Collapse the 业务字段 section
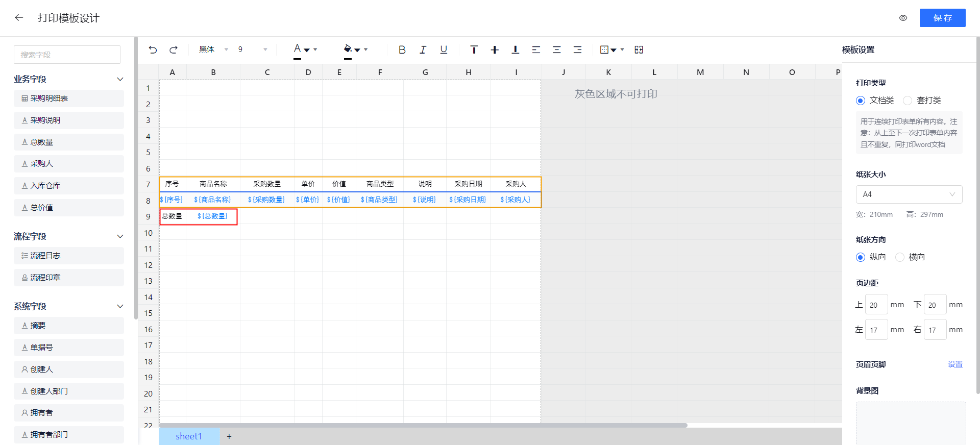This screenshot has width=980, height=445. click(x=120, y=79)
